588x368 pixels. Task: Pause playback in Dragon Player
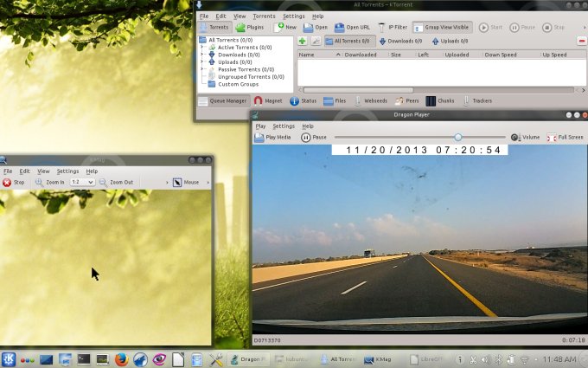[313, 138]
